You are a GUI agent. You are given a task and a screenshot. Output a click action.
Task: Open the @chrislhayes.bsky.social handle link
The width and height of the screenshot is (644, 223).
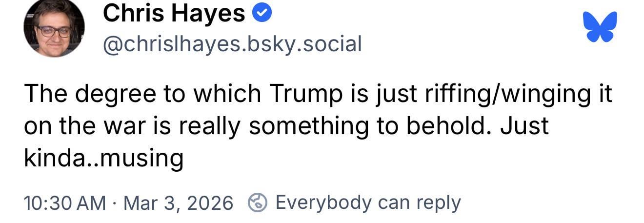(x=232, y=44)
